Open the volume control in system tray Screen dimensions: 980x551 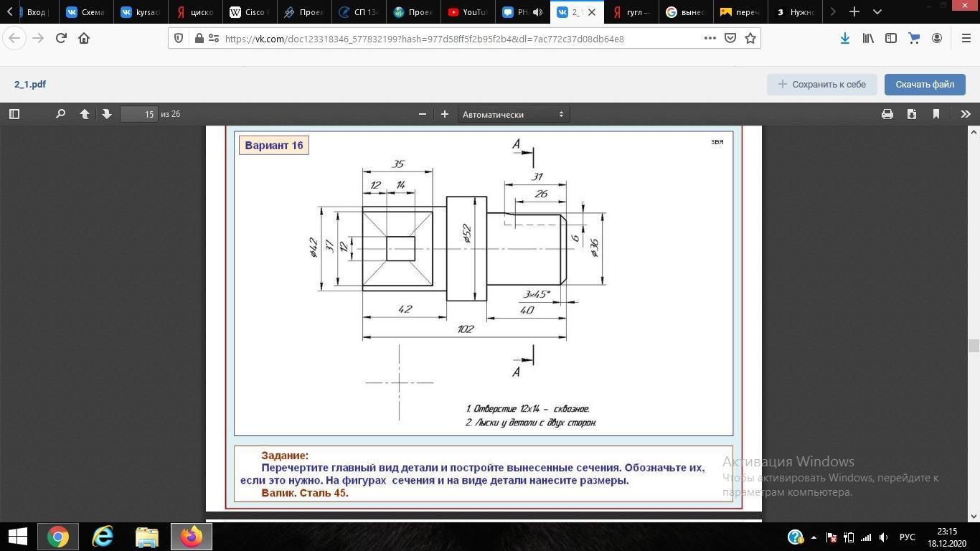883,537
